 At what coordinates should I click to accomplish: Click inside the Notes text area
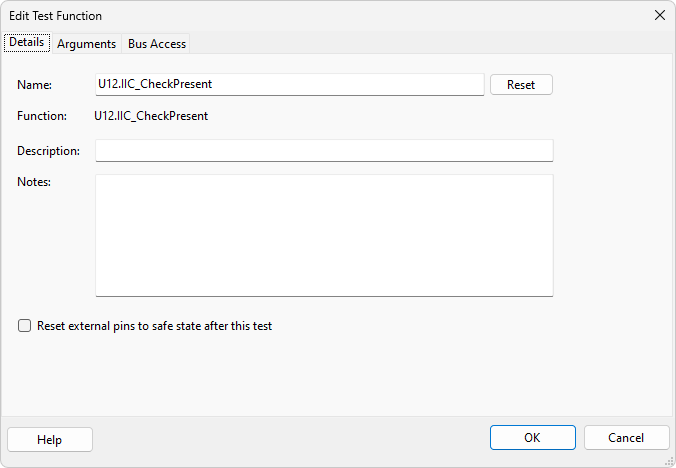click(324, 236)
